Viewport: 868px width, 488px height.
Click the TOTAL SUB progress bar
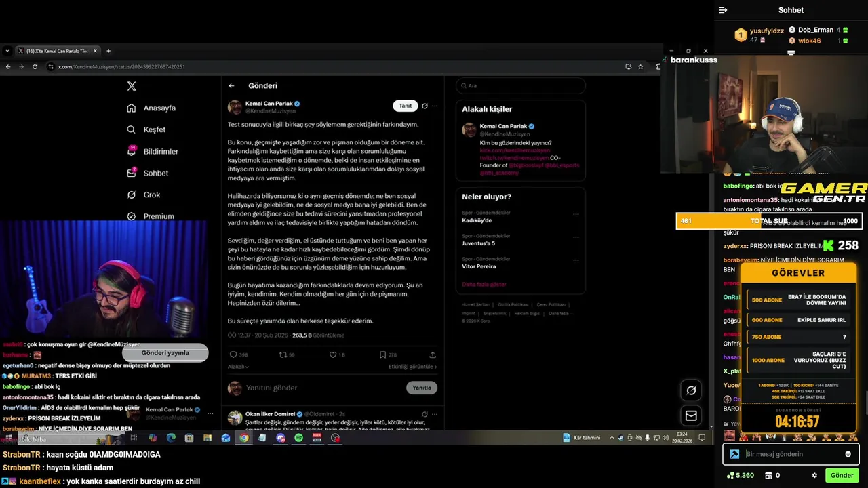pos(768,221)
